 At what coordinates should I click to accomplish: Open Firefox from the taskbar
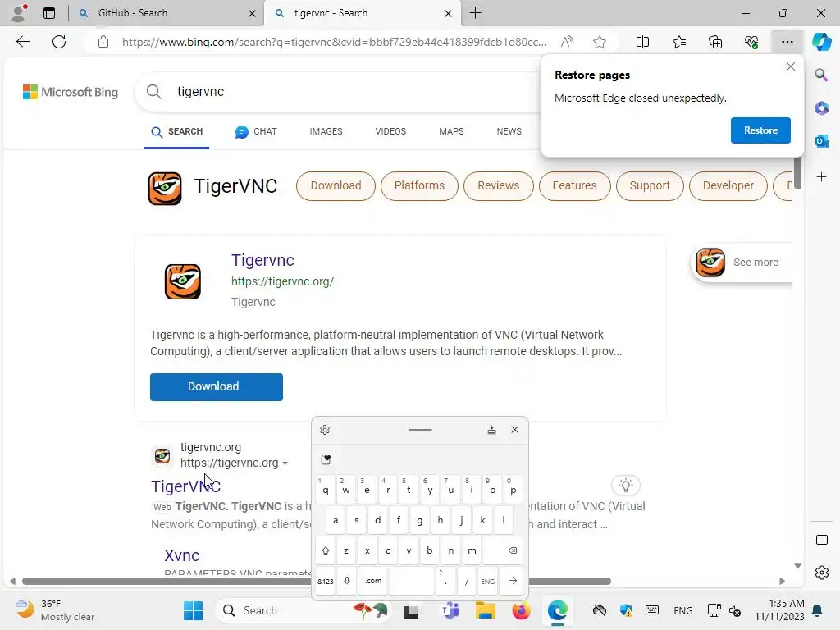click(x=521, y=610)
